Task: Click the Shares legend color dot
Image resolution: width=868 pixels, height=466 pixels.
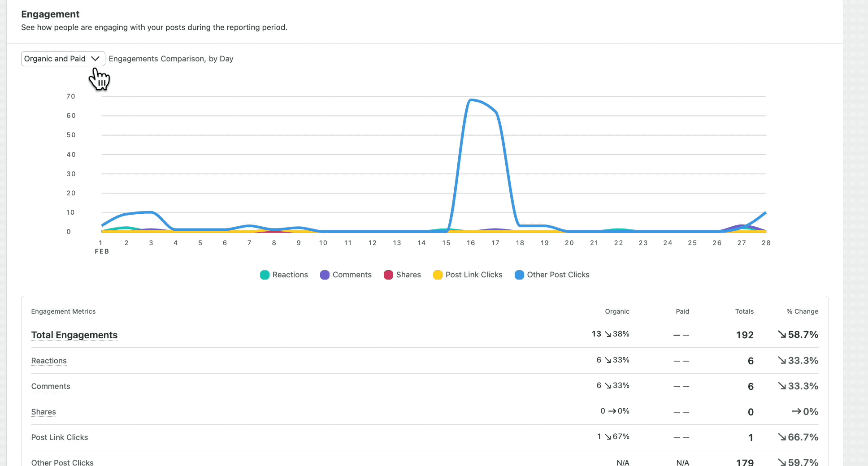Action: [388, 275]
